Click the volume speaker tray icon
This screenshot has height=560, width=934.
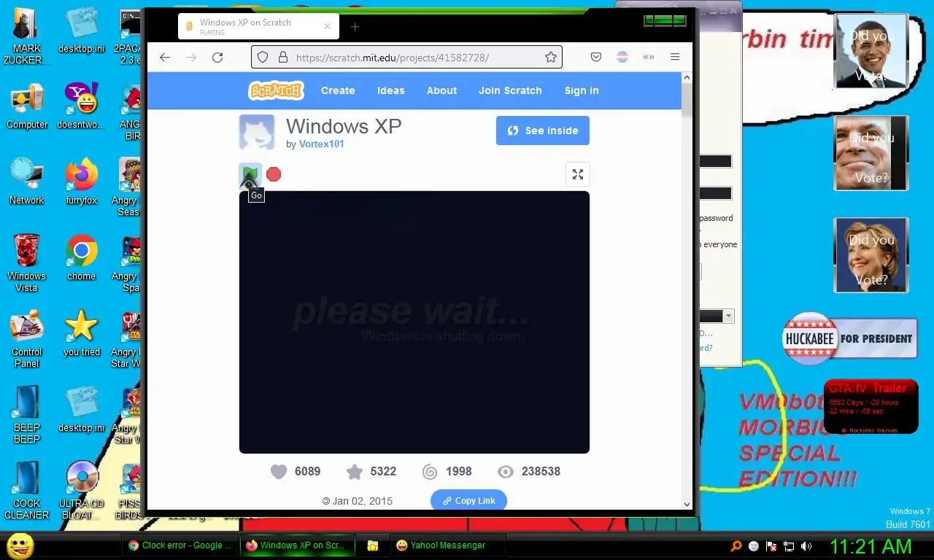tap(806, 546)
